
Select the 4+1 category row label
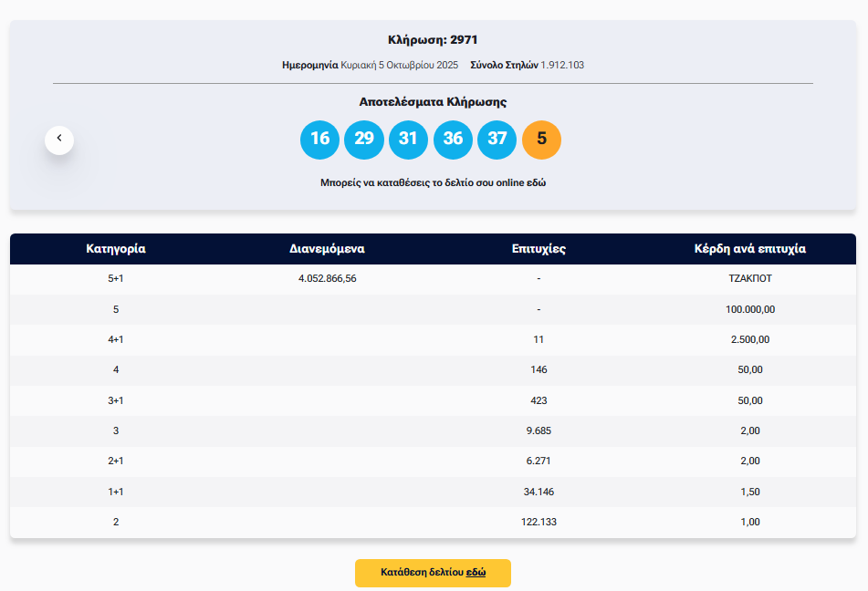(x=116, y=339)
